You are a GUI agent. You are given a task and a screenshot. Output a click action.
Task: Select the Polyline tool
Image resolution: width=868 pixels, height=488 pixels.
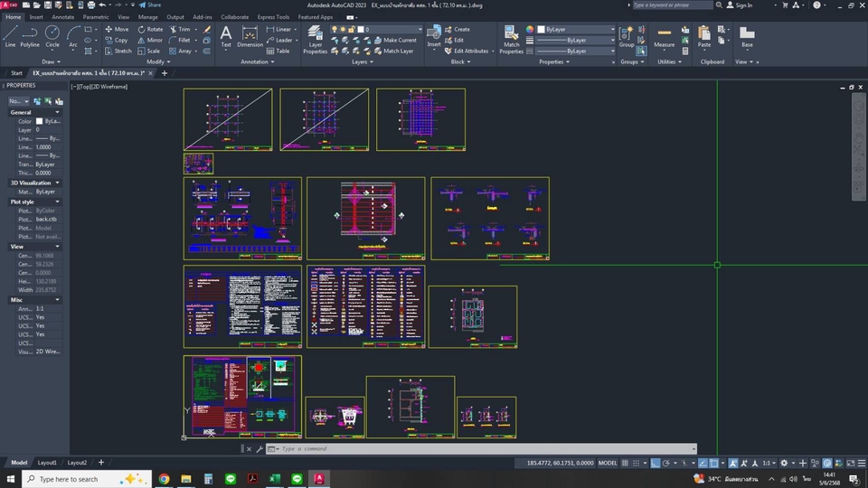pos(30,36)
